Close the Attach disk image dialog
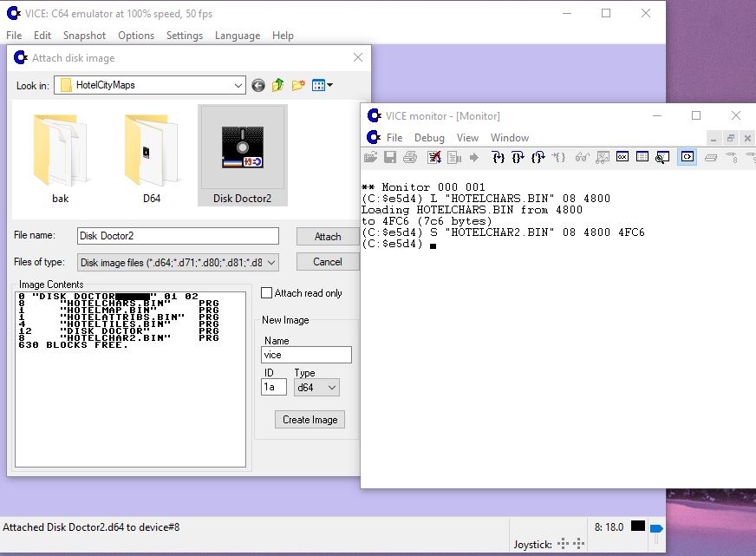This screenshot has height=556, width=756. pyautogui.click(x=358, y=57)
